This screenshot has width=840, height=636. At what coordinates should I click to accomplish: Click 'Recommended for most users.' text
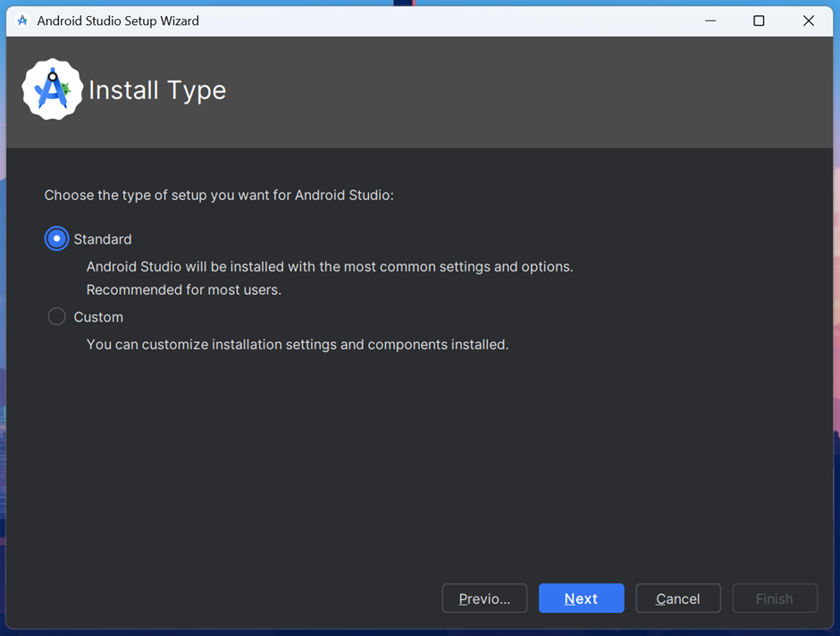point(184,289)
